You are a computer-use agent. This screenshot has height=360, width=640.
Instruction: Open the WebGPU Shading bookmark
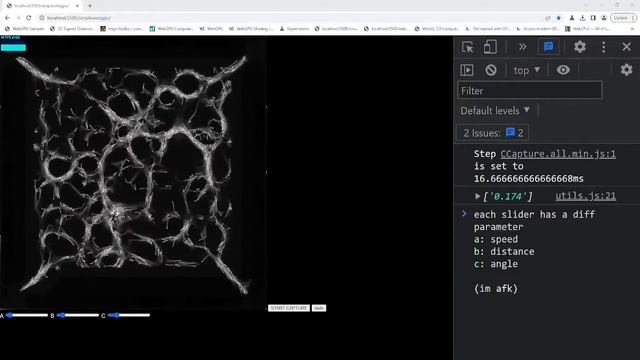251,29
